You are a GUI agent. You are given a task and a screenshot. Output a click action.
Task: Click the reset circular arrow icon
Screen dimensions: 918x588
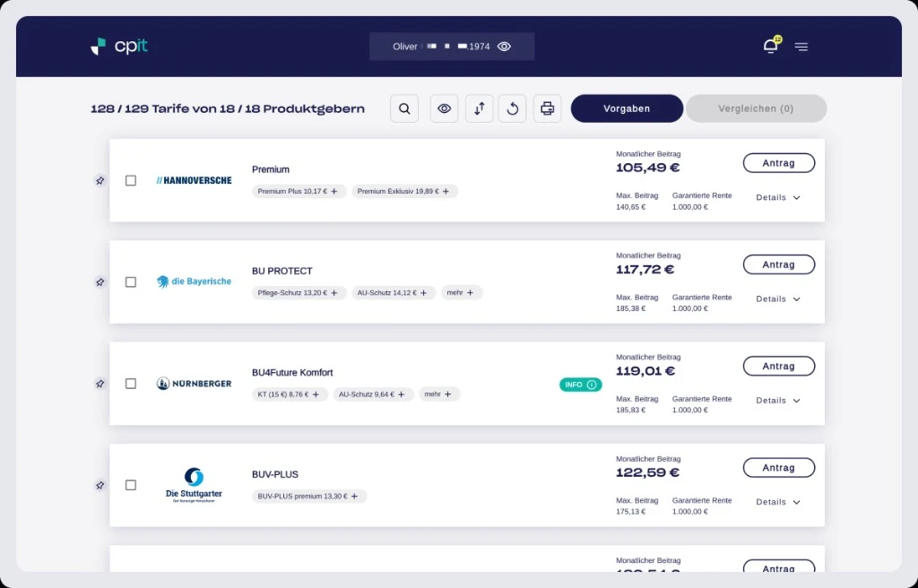coord(512,108)
